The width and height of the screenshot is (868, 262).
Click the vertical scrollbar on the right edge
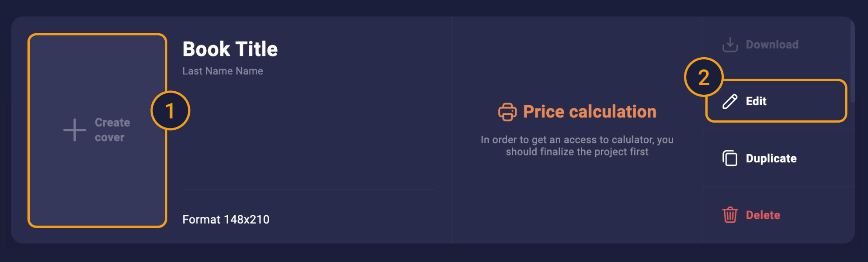(852, 61)
